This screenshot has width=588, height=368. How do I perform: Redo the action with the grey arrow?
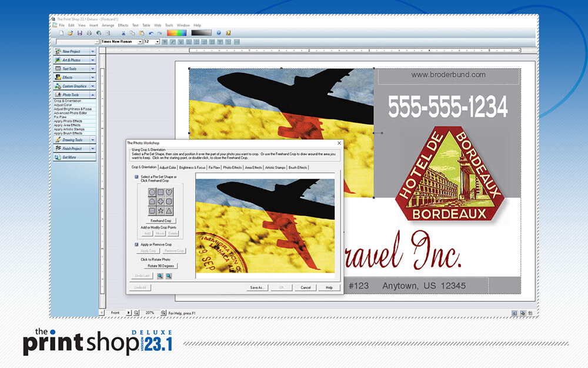click(x=159, y=33)
